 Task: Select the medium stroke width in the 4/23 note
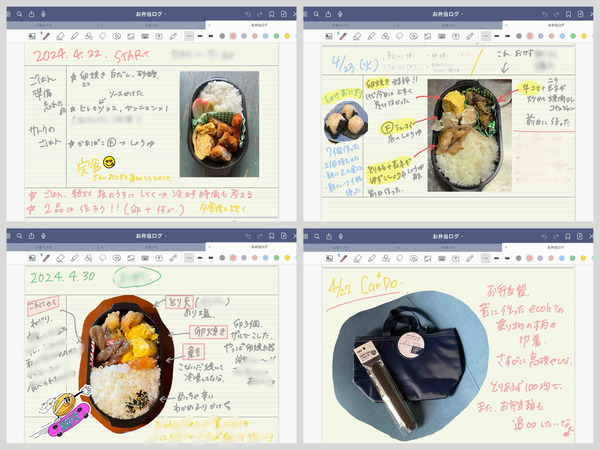[497, 36]
